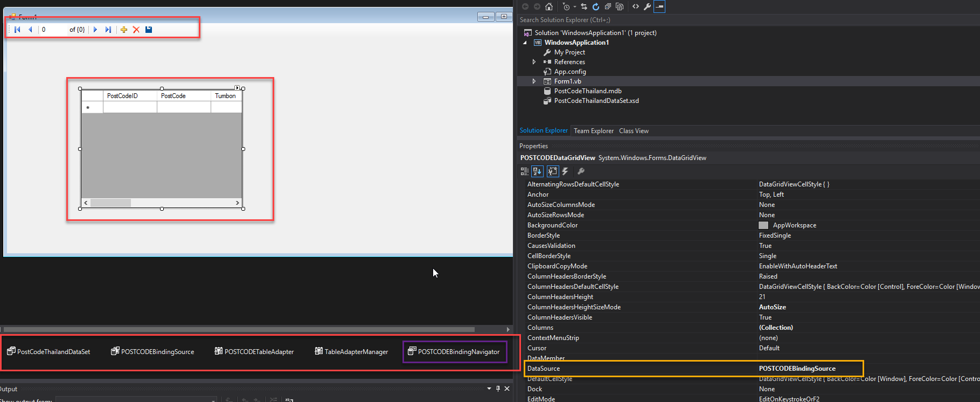Click the Pending Changes Filter clock icon

coord(566,6)
